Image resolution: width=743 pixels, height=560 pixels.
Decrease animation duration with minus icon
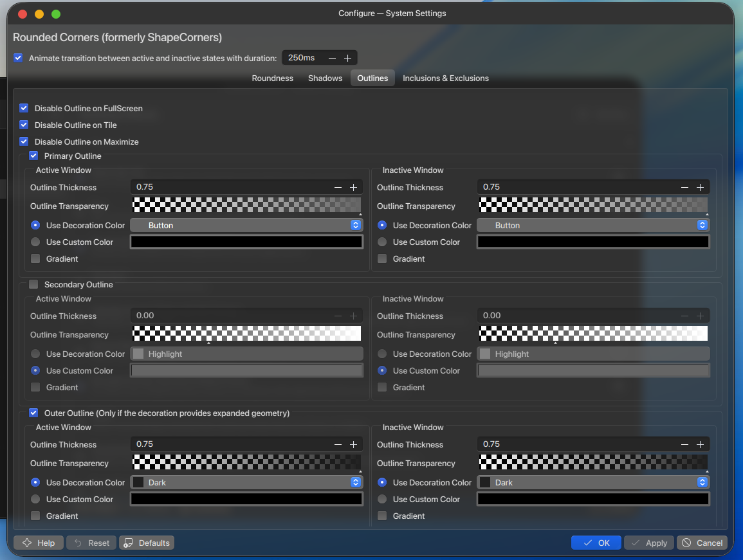click(x=332, y=58)
